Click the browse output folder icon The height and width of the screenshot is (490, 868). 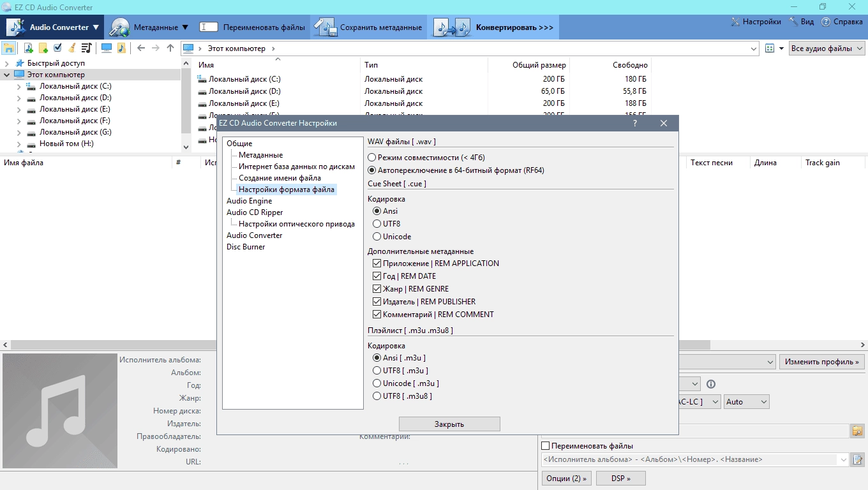857,431
